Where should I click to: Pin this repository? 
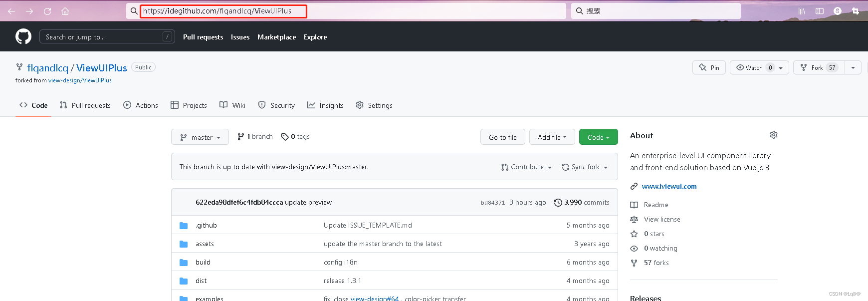click(709, 67)
